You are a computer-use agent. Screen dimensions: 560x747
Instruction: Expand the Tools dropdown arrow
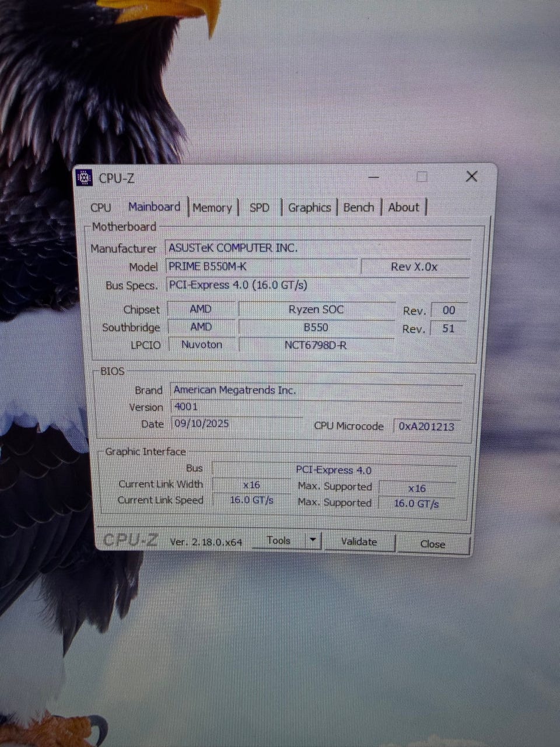click(313, 540)
